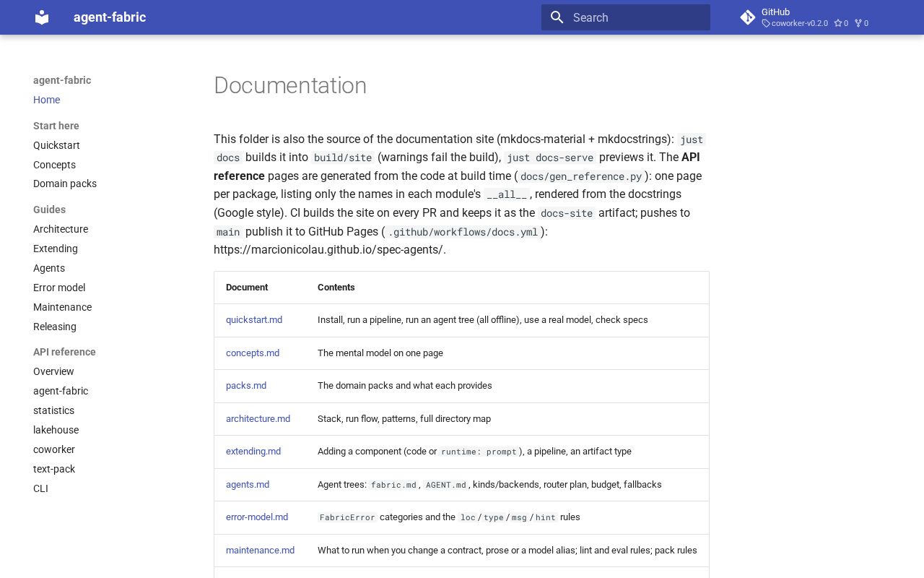Click the GitHub stars count
Screen dimensions: 924x578
(841, 23)
